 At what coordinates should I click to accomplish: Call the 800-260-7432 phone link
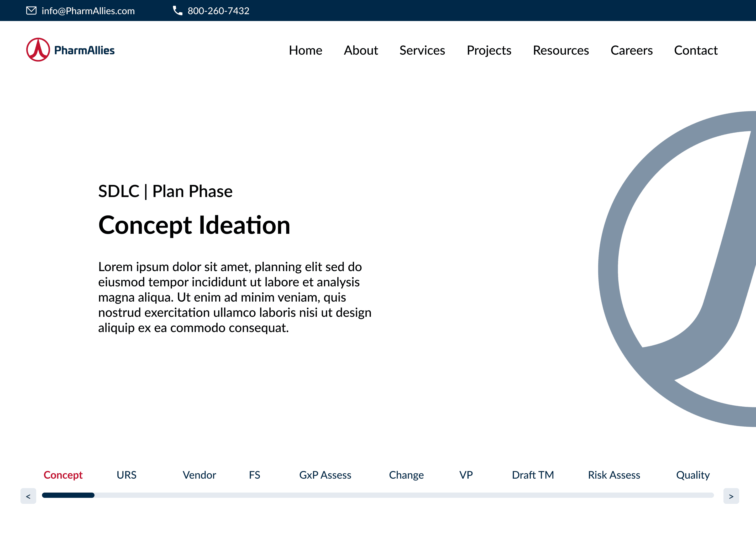pos(218,11)
